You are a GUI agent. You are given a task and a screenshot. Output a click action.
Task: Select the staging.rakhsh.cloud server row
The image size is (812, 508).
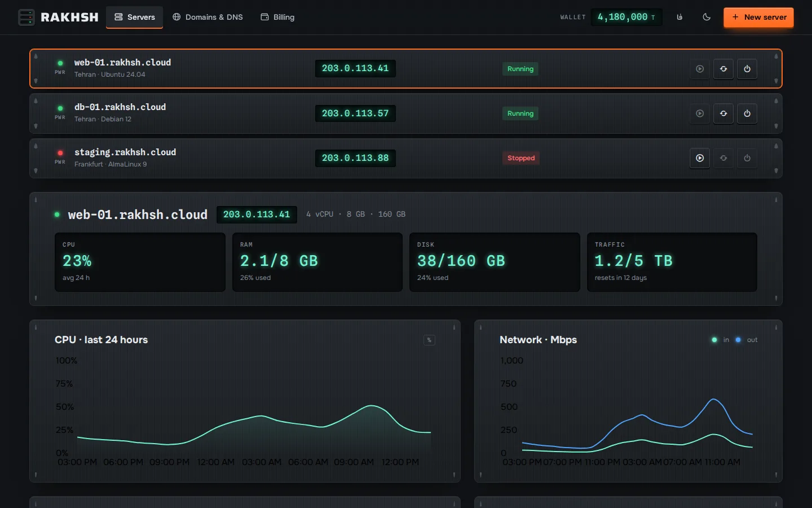click(x=406, y=158)
